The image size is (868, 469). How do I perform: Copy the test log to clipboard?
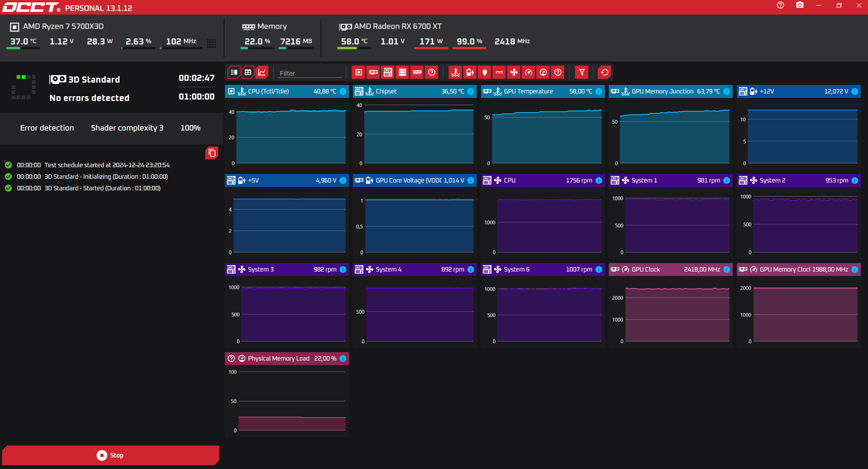[212, 153]
